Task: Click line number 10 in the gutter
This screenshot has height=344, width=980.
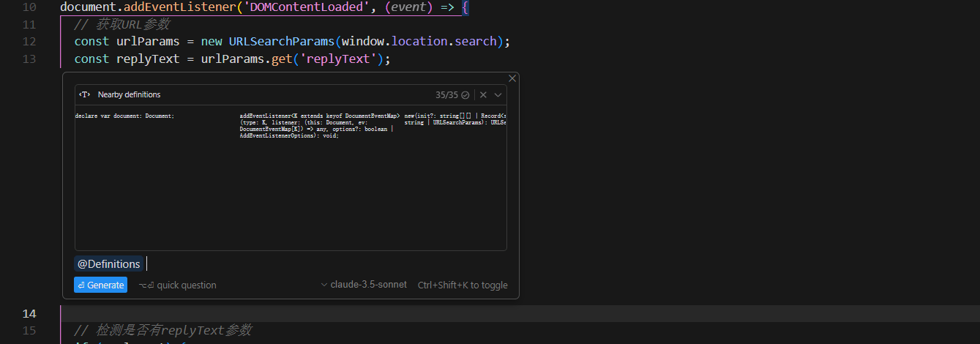Action: point(29,7)
